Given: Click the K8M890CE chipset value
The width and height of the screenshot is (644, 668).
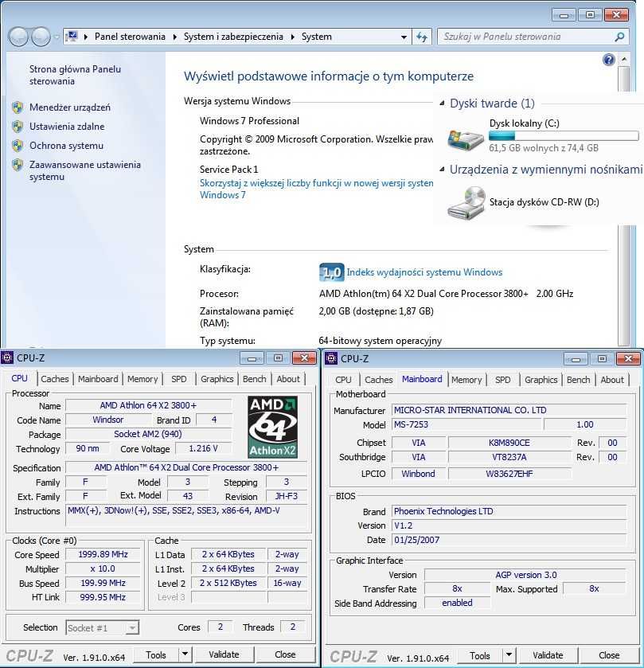Looking at the screenshot, I should coord(509,443).
